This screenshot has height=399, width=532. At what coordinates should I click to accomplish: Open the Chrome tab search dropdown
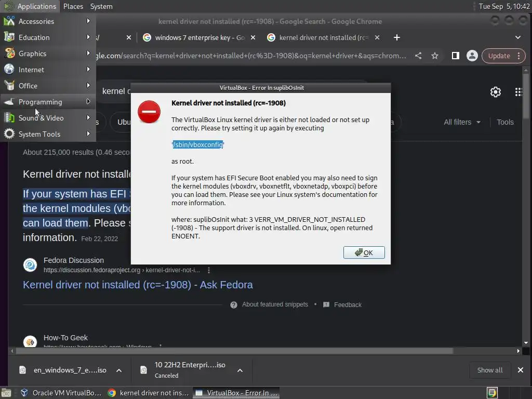[518, 37]
